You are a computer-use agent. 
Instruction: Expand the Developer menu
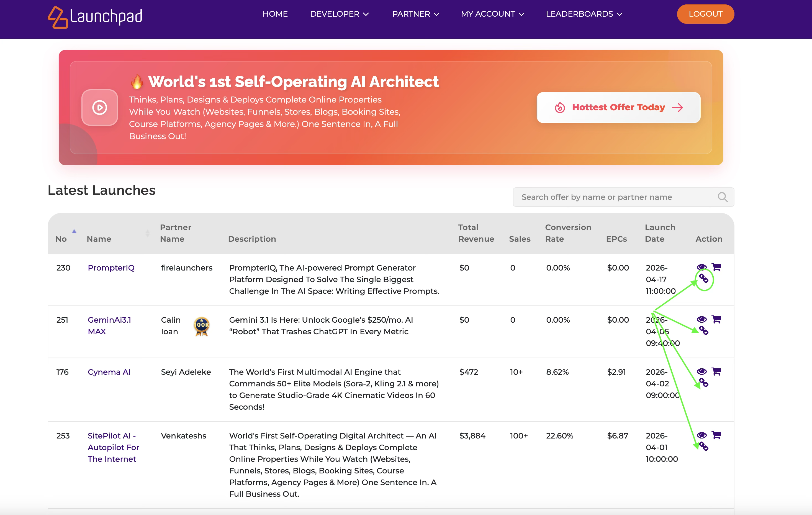coord(339,14)
